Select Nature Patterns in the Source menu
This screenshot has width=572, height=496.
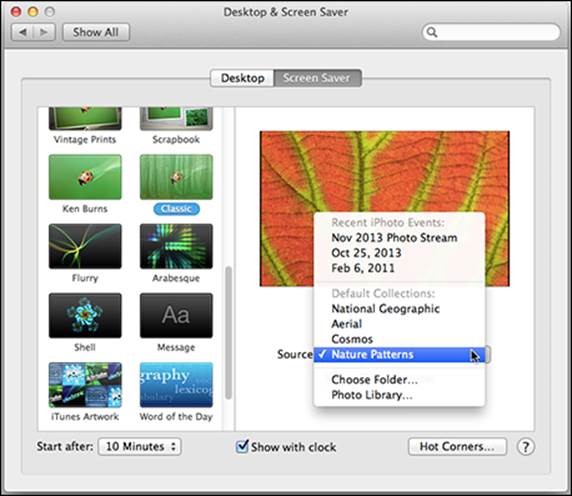click(x=399, y=354)
